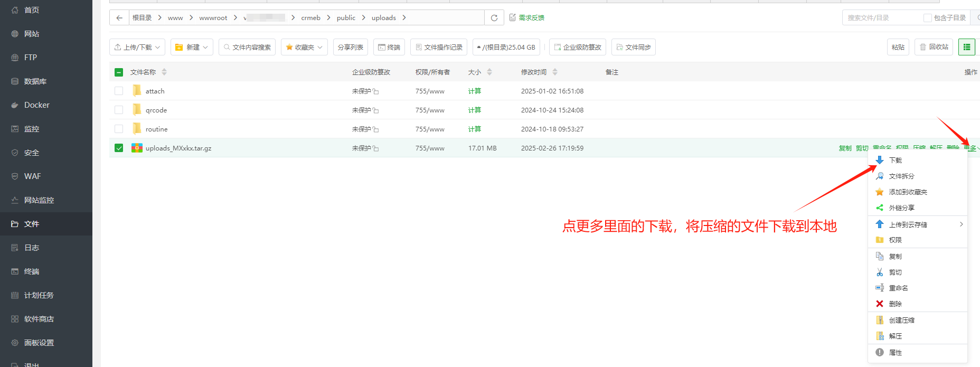Viewport: 980px width, 367px height.
Task: Check the attach folder checkbox
Action: 119,91
